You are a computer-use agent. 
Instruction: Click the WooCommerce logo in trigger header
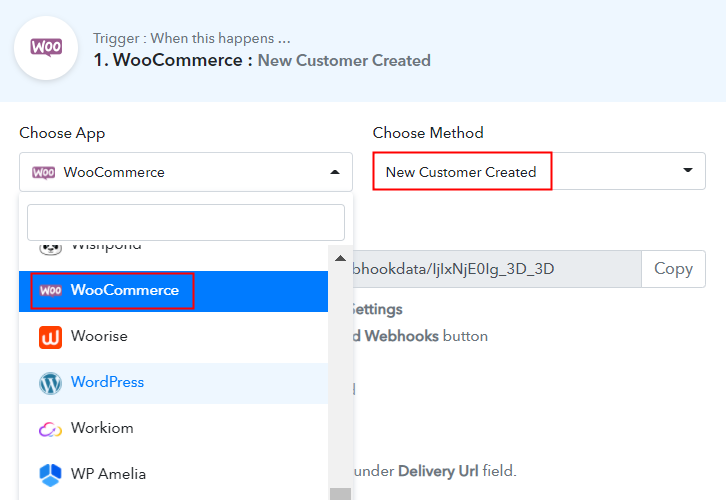pyautogui.click(x=46, y=48)
